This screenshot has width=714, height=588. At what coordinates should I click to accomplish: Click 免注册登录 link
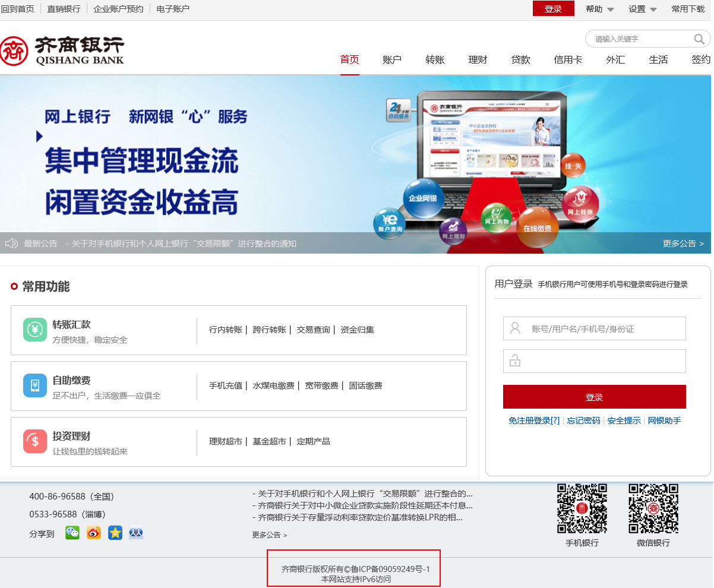(x=534, y=421)
